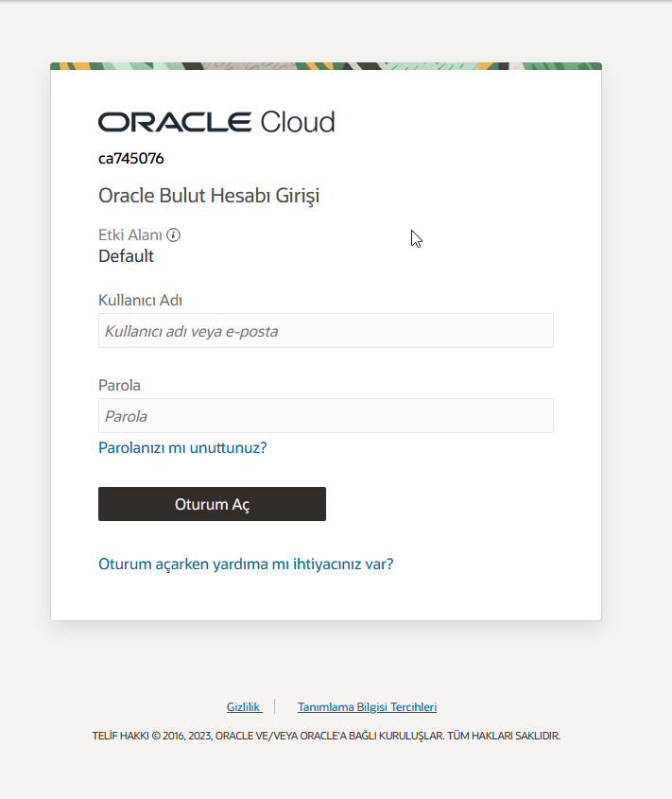Click the decorative banner strip atop the card
672x799 pixels.
[x=326, y=66]
